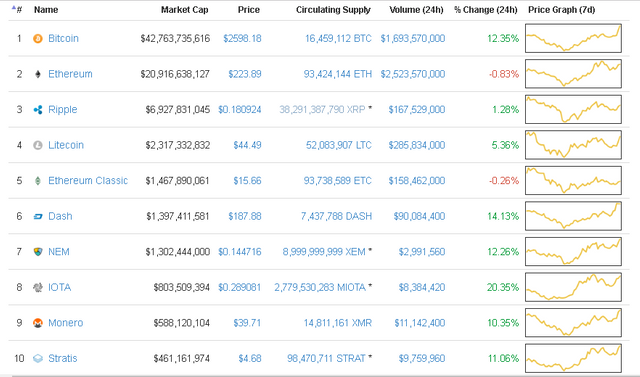Click Dash market cap $1,397,411,581
This screenshot has height=377, width=640.
[x=178, y=216]
